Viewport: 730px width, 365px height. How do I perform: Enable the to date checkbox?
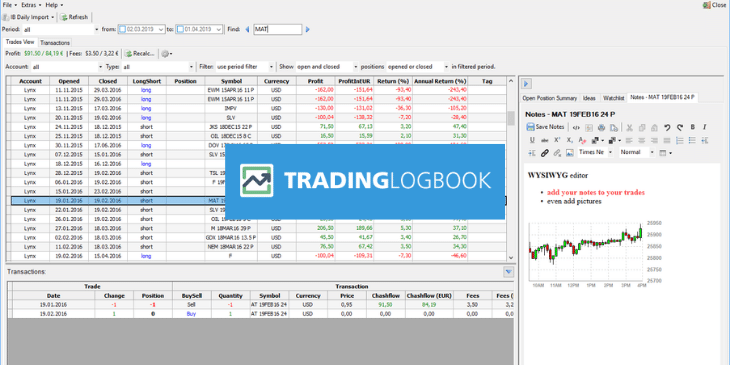180,29
